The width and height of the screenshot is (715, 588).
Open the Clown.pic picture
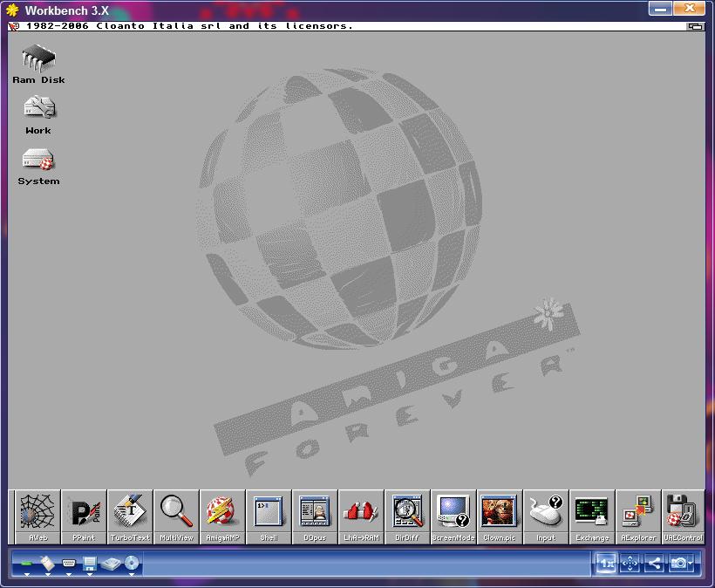pos(500,516)
